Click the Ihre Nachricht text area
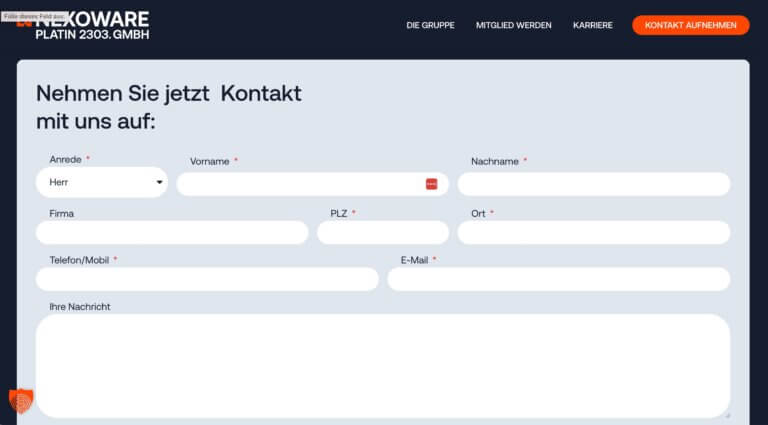Viewport: 768px width, 425px height. click(x=383, y=366)
